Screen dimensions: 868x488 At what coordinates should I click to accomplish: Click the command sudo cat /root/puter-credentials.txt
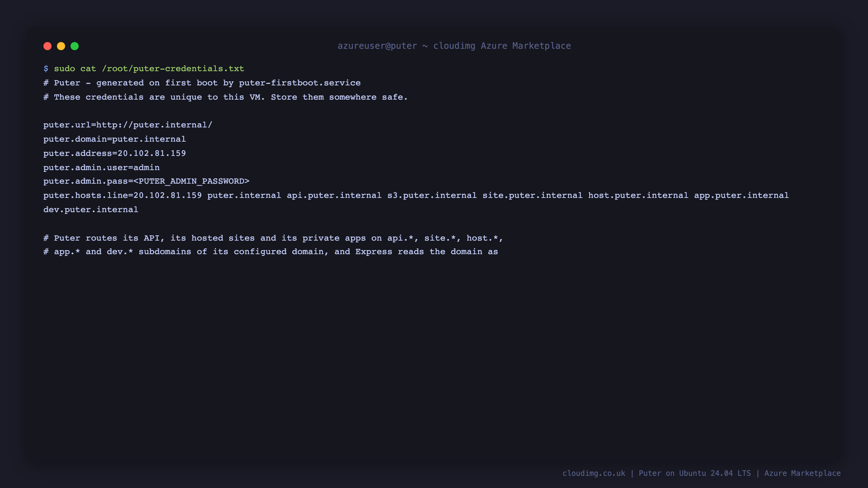pos(149,68)
